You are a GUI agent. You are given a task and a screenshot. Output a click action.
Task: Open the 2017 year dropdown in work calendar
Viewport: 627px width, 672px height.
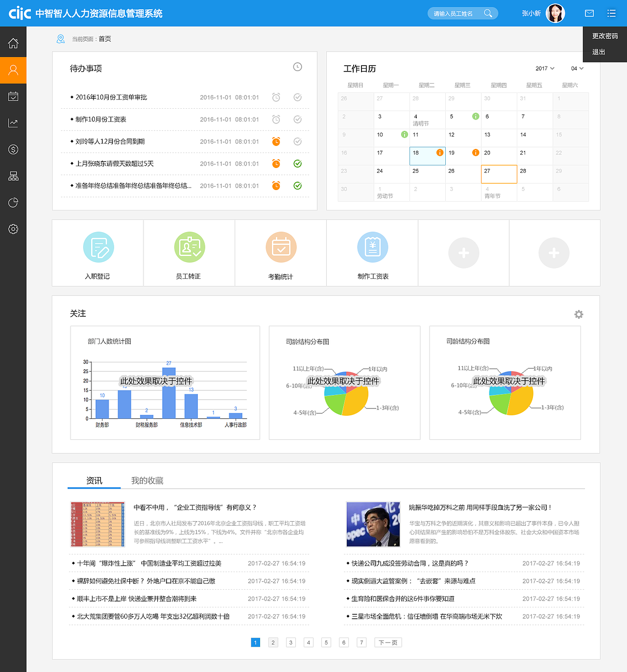point(545,69)
